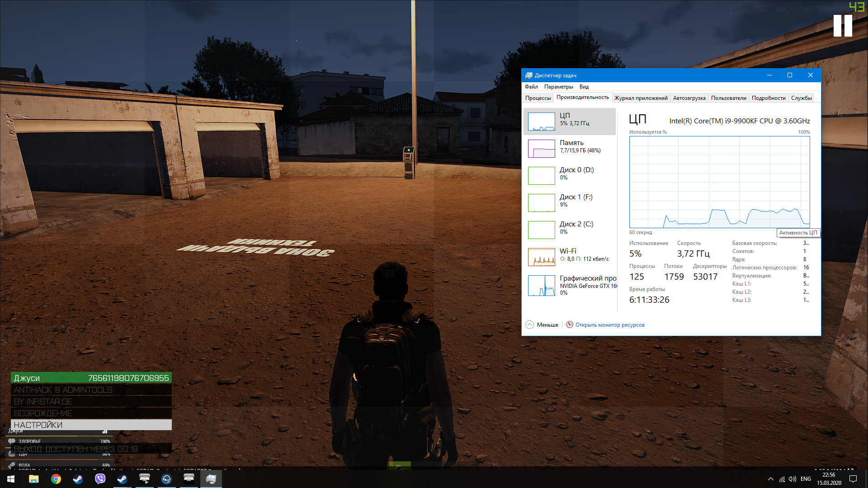Switch to the Автозагрузка tab
868x488 pixels.
(689, 98)
